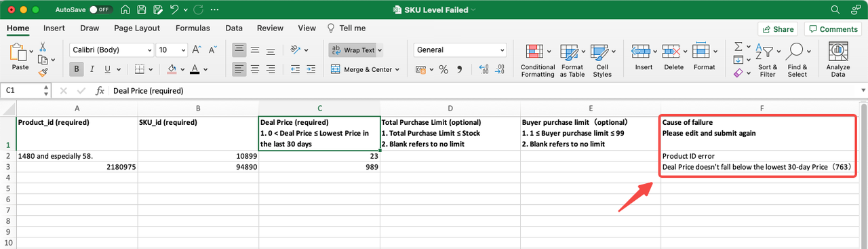Toggle top vertical alignment

tap(239, 50)
